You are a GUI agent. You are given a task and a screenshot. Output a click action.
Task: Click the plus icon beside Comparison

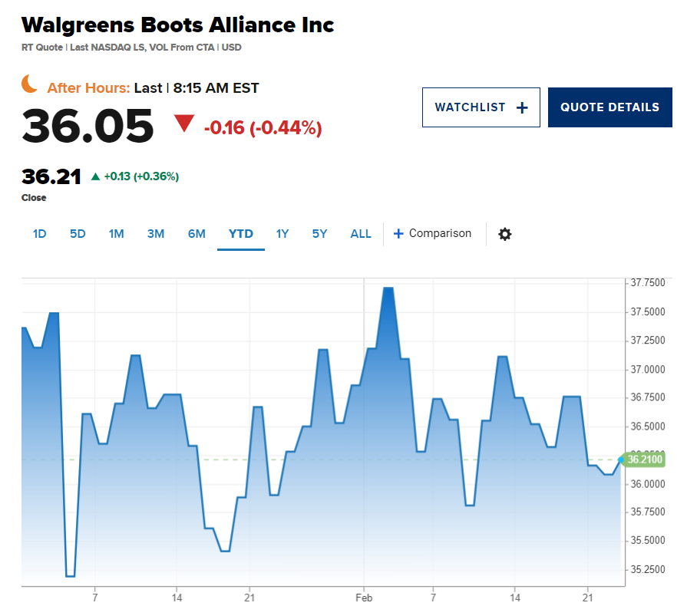398,234
